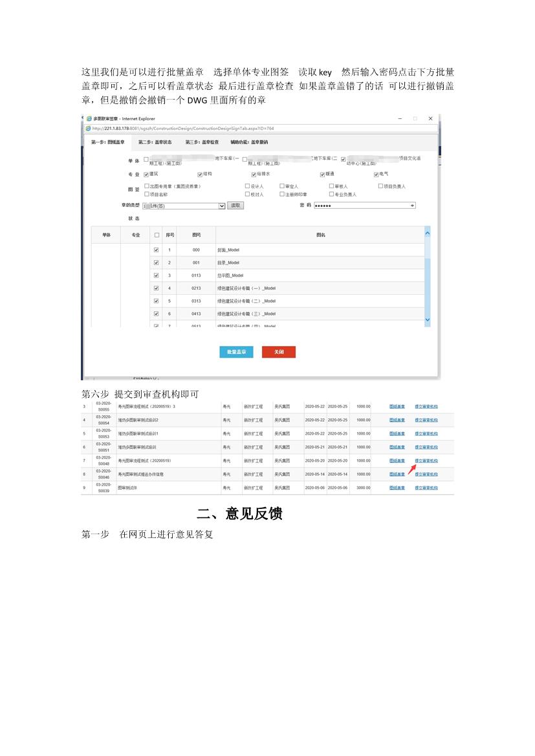Uncheck the row for 总平图_Model

point(157,275)
